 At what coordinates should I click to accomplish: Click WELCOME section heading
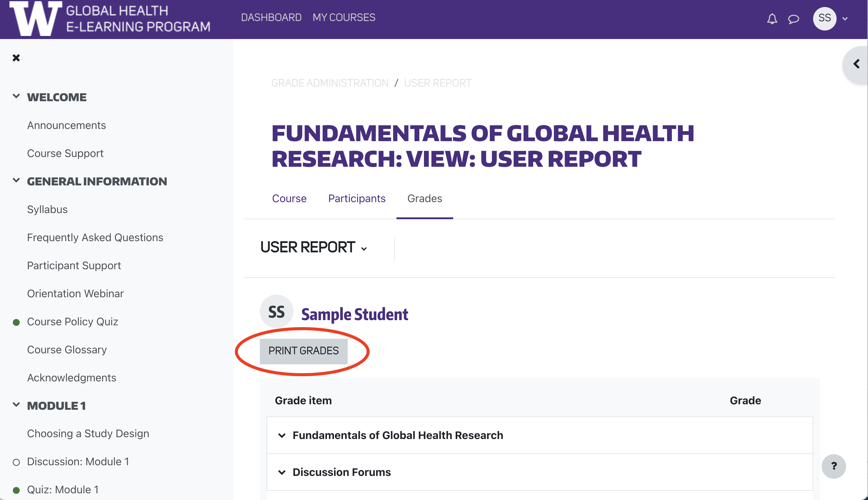click(x=57, y=97)
